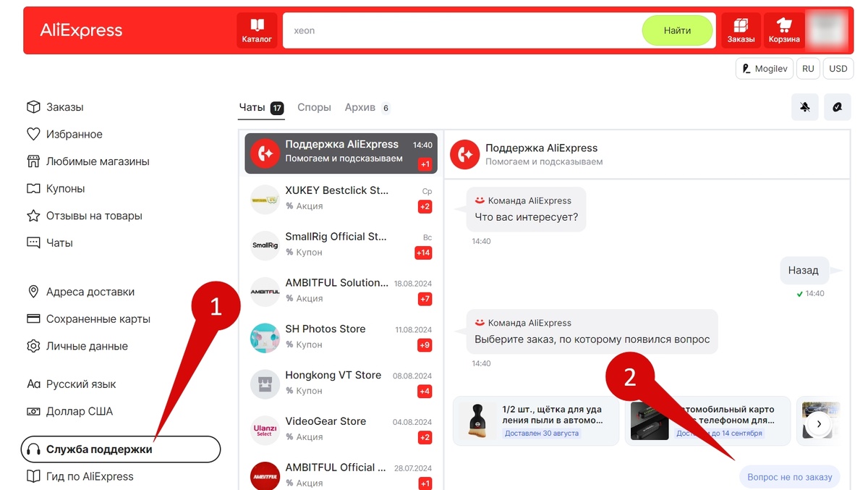This screenshot has height=490, width=868.
Task: Click the Назад message bubble
Action: [803, 270]
